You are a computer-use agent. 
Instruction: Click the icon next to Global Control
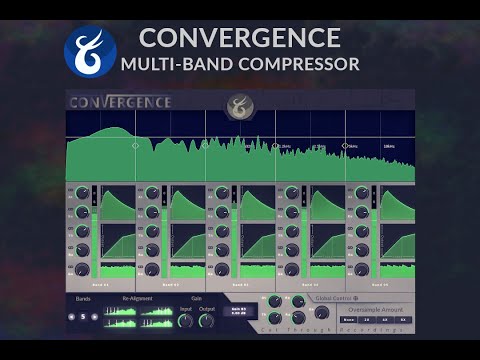point(356,298)
